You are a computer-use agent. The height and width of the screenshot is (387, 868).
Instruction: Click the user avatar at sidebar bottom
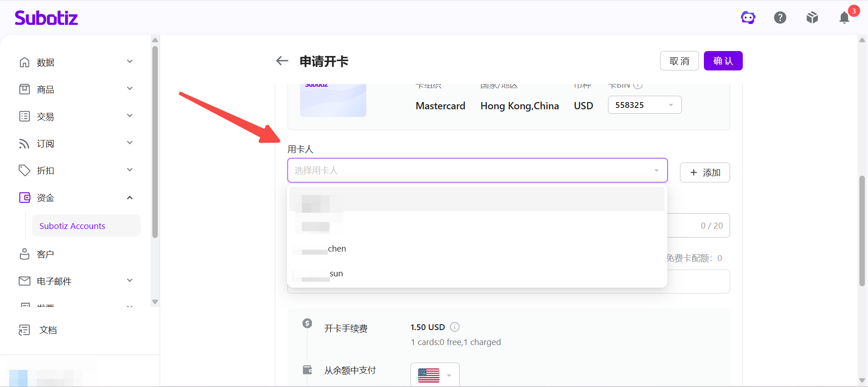[x=19, y=378]
